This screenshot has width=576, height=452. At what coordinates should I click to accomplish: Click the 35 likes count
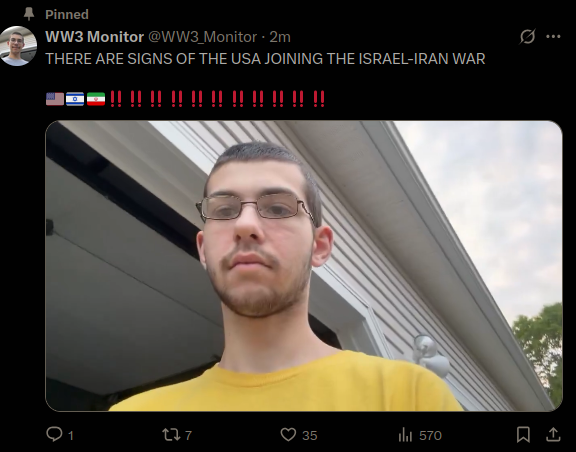[x=310, y=435]
